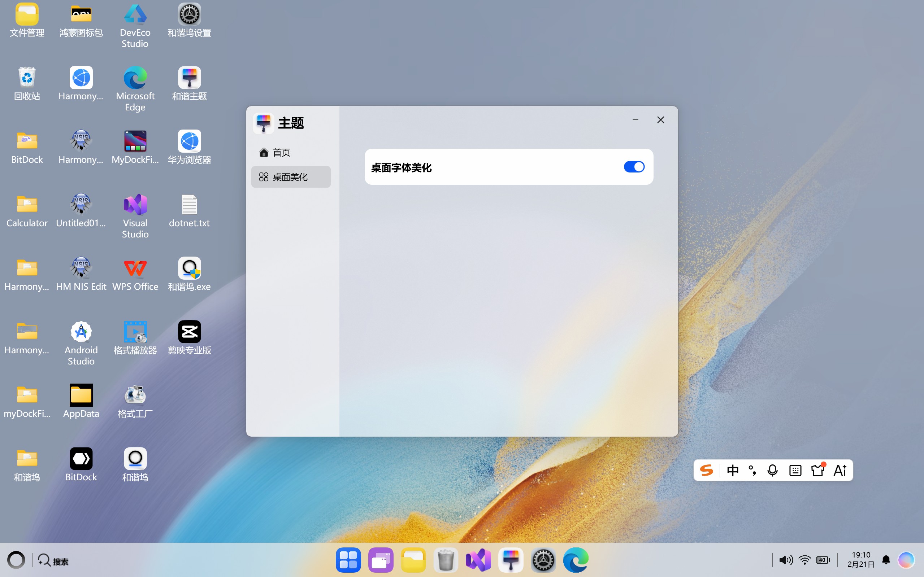This screenshot has height=577, width=924.
Task: Open 格式播放器 desktop icon
Action: point(135,337)
